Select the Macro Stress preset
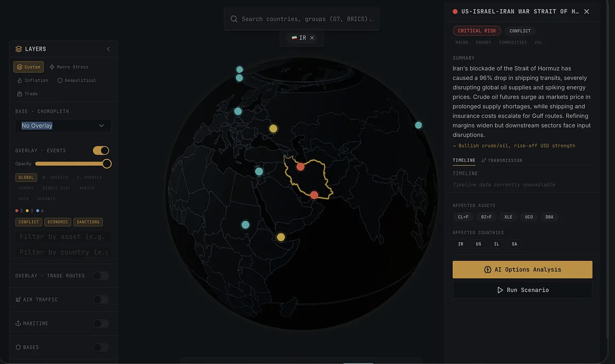Viewport: 615px width, 364px height. (69, 67)
